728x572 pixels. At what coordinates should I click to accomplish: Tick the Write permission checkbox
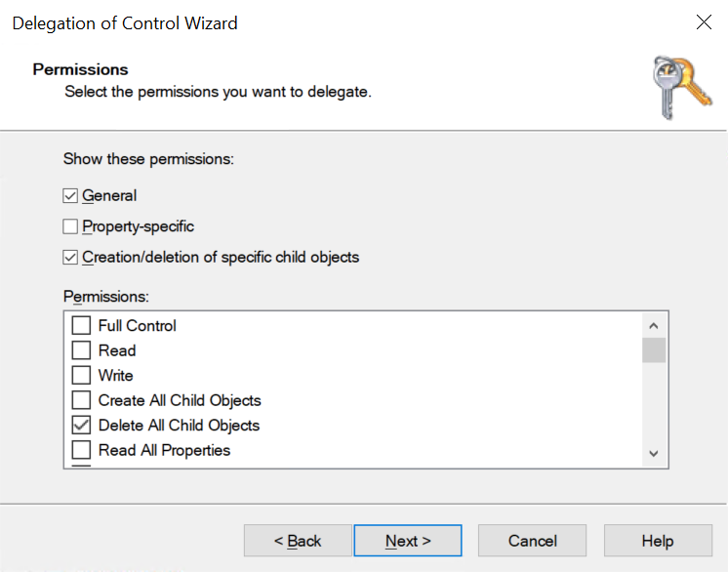pyautogui.click(x=81, y=376)
